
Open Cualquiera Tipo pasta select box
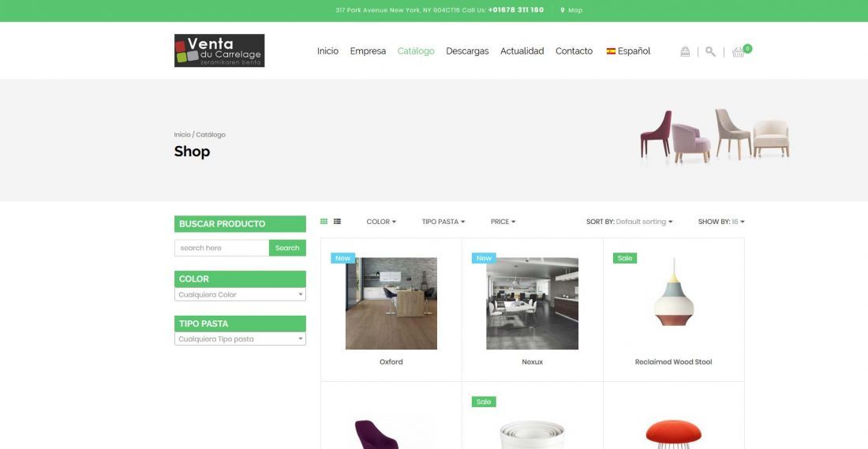pos(240,339)
